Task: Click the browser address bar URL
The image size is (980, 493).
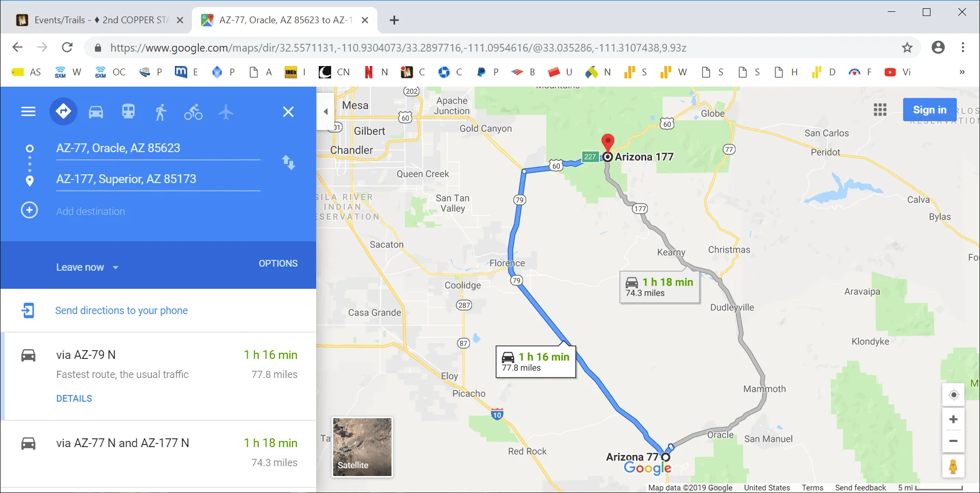Action: click(398, 48)
